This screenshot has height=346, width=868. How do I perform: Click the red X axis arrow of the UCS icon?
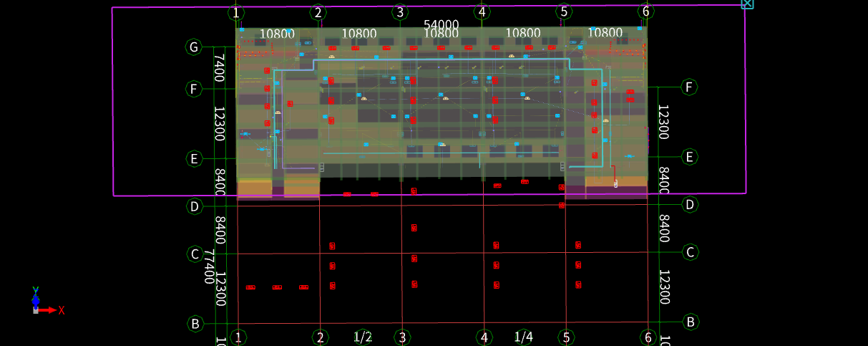tap(49, 310)
